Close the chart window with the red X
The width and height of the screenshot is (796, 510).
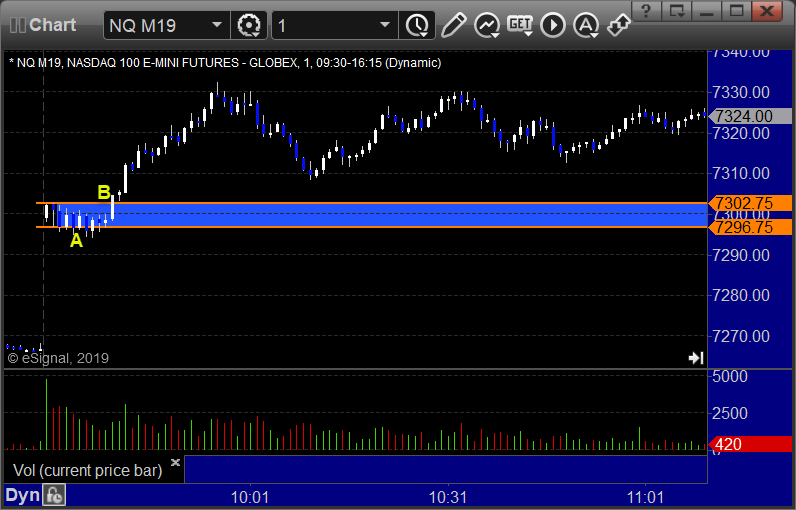pos(767,11)
